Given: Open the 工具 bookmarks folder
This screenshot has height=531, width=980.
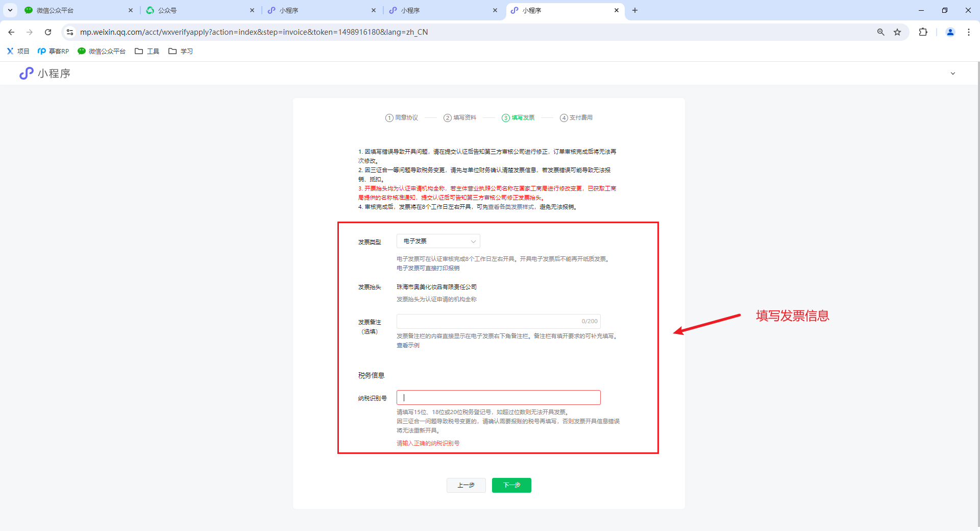Looking at the screenshot, I should pos(147,51).
